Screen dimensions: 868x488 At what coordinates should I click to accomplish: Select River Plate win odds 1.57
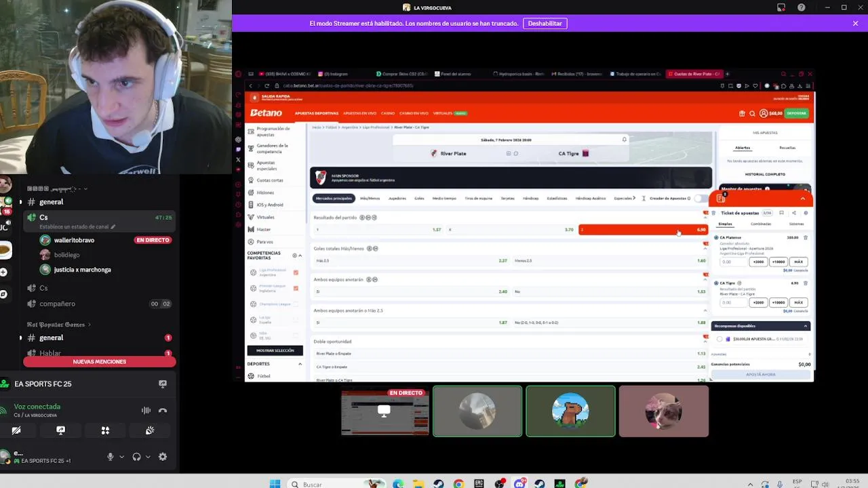377,230
